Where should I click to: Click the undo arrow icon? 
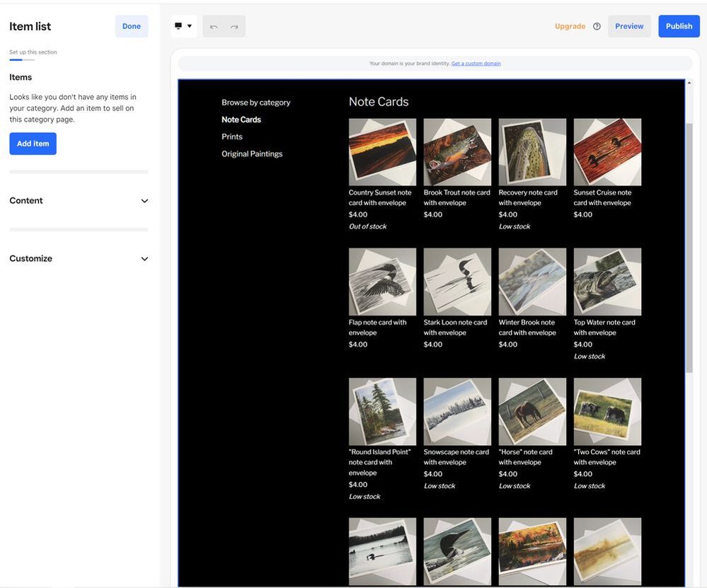214,27
